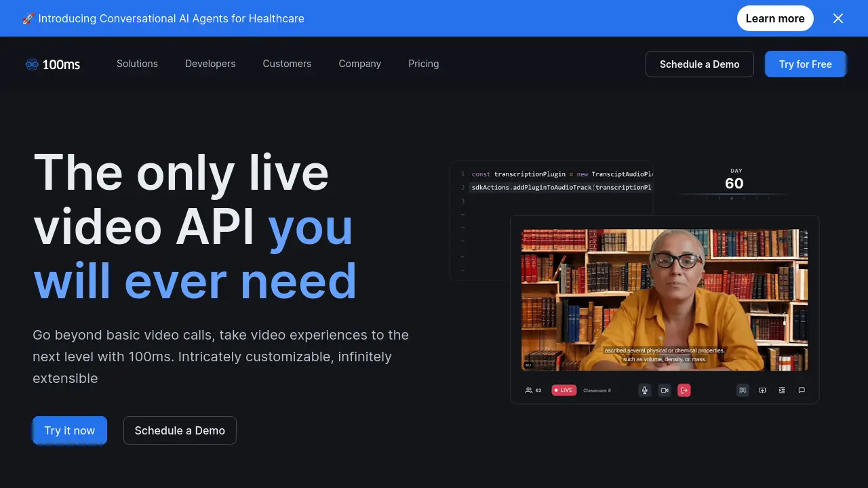This screenshot has height=488, width=868.
Task: Click the red leave room icon
Action: [x=684, y=390]
